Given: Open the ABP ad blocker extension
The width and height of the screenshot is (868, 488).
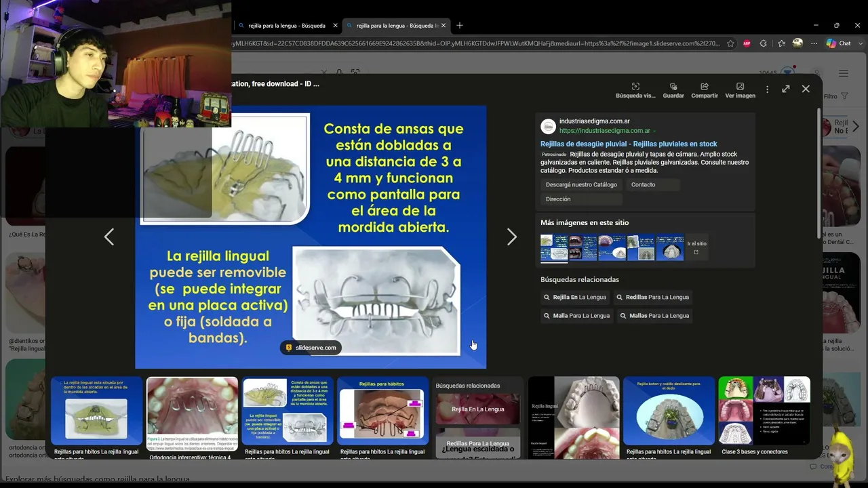Looking at the screenshot, I should point(747,43).
